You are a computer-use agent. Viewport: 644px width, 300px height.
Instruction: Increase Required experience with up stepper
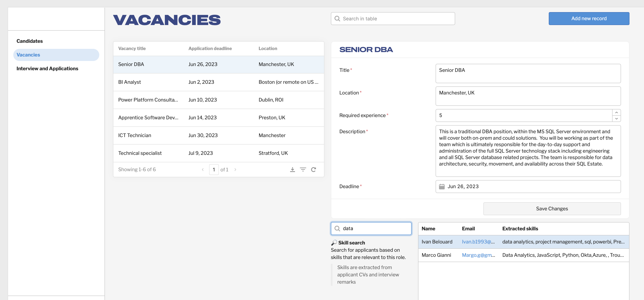click(616, 112)
